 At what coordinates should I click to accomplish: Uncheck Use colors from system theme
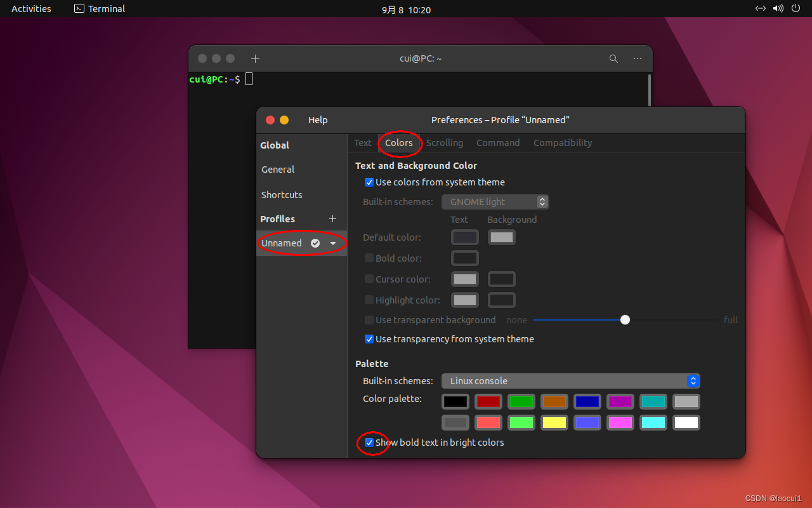coord(369,182)
